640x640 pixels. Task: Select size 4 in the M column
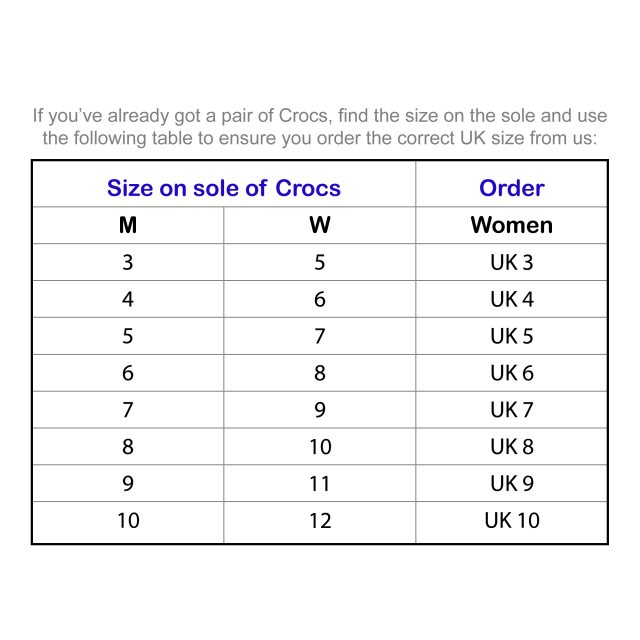pyautogui.click(x=128, y=299)
